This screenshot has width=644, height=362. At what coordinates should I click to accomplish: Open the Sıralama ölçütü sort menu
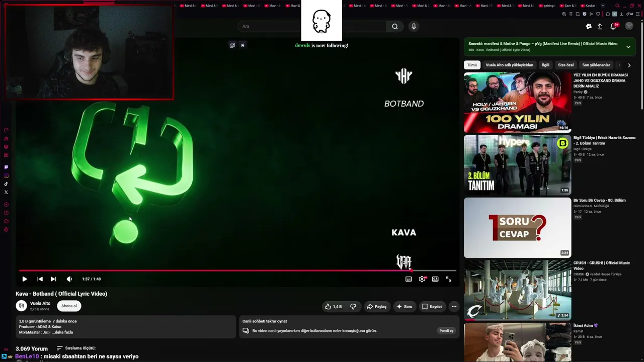pos(76,348)
